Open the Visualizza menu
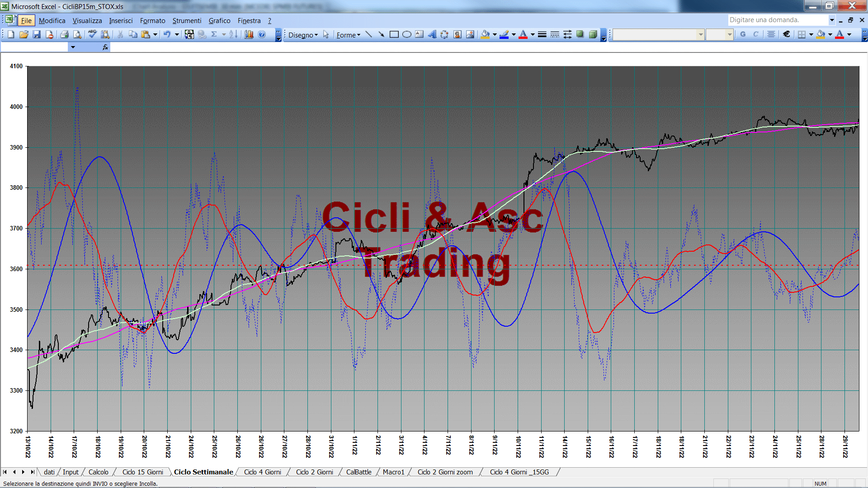 [87, 20]
